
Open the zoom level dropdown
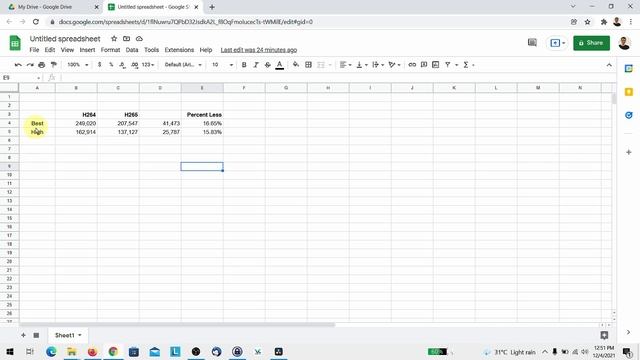[78, 65]
